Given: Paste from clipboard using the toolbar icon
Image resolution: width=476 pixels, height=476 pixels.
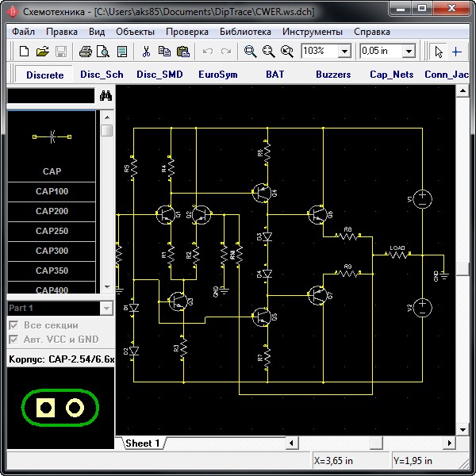Looking at the screenshot, I should coord(183,52).
